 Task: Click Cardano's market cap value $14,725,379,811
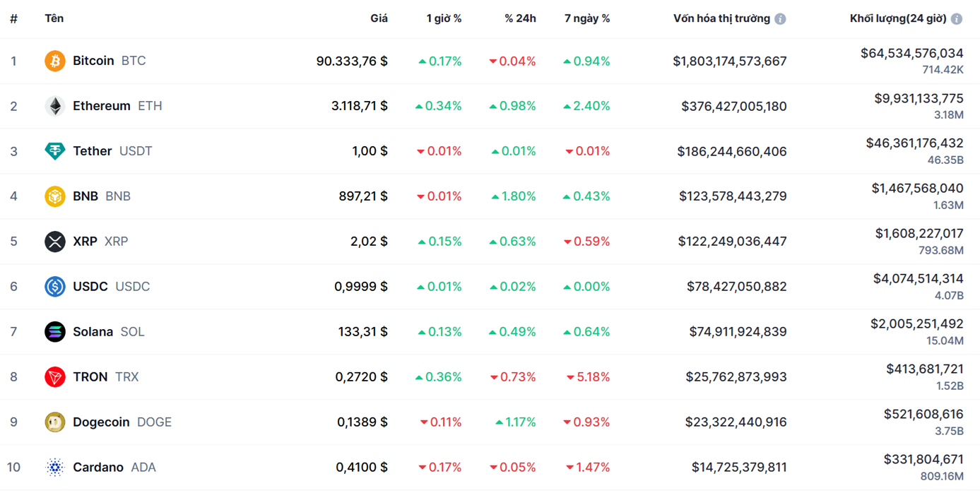[738, 468]
